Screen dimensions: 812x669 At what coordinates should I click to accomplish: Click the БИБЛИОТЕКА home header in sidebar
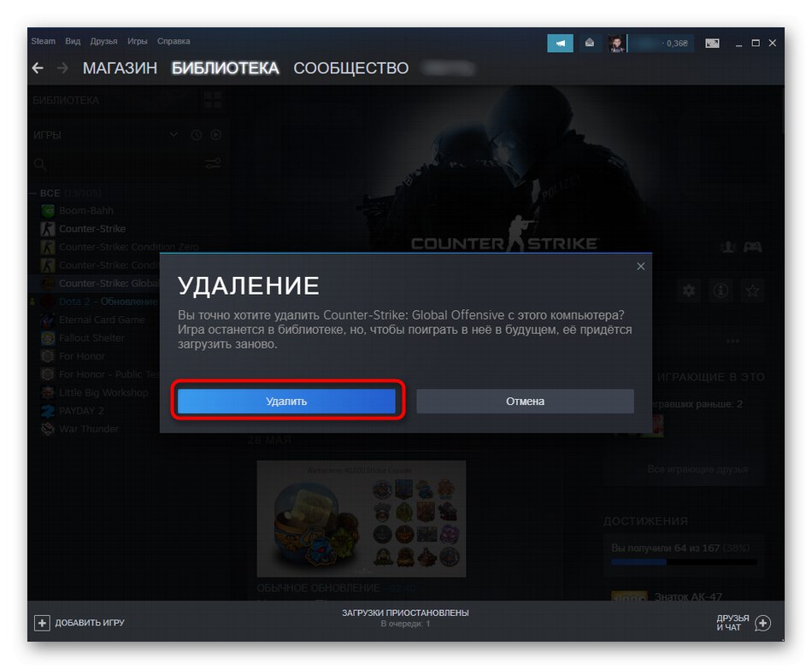66,100
